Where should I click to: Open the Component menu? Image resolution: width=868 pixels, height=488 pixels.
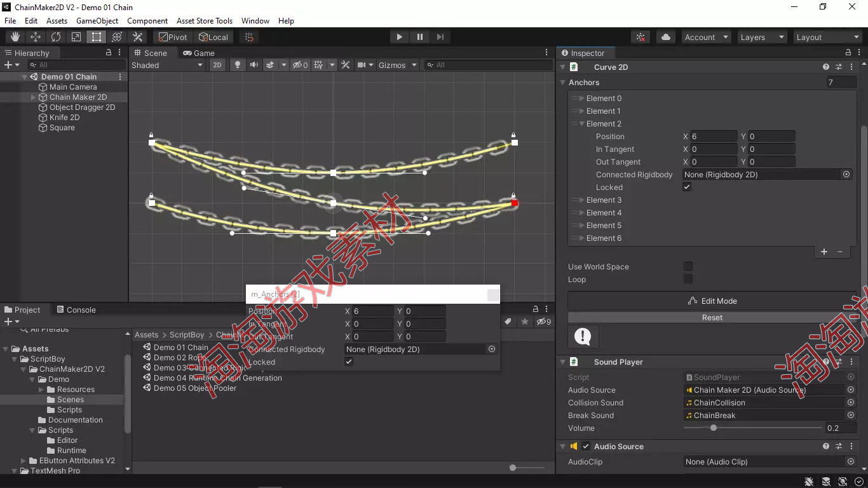147,20
